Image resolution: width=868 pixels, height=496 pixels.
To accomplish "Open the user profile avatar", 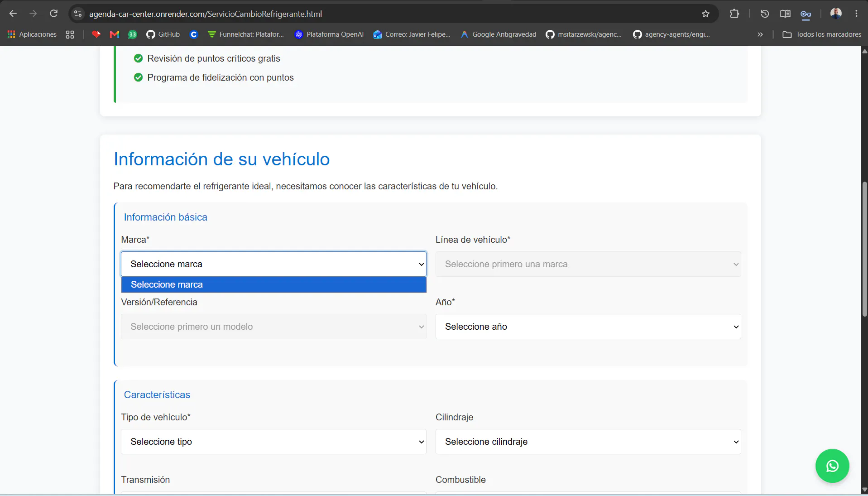I will (x=836, y=14).
